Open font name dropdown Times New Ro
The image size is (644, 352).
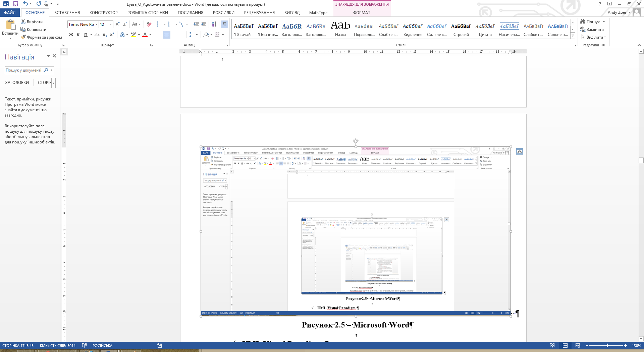click(x=96, y=24)
